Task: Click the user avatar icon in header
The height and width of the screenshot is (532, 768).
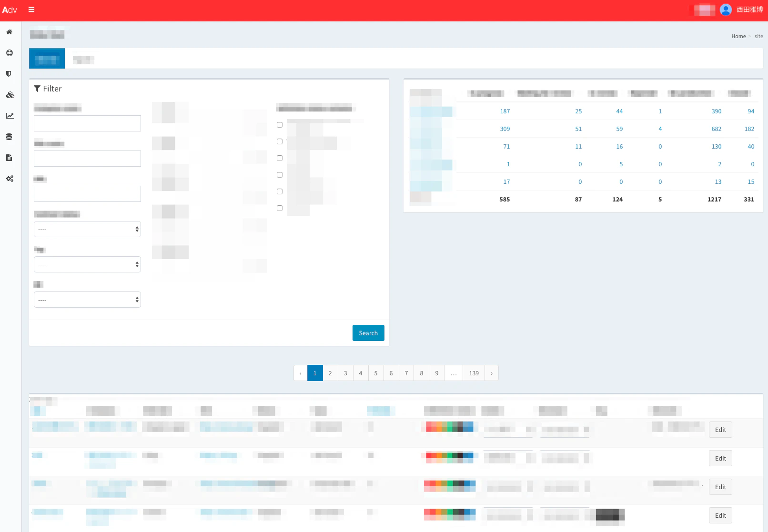Action: pyautogui.click(x=726, y=10)
